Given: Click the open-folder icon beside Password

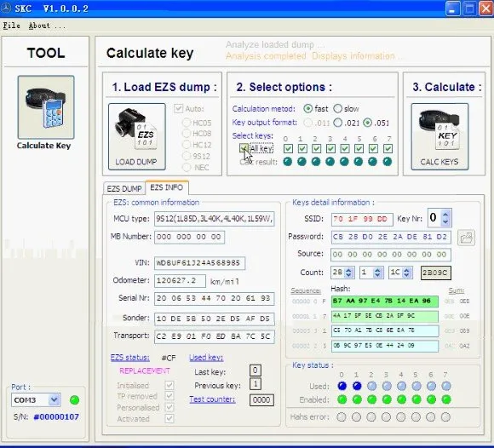Looking at the screenshot, I should pos(466,238).
